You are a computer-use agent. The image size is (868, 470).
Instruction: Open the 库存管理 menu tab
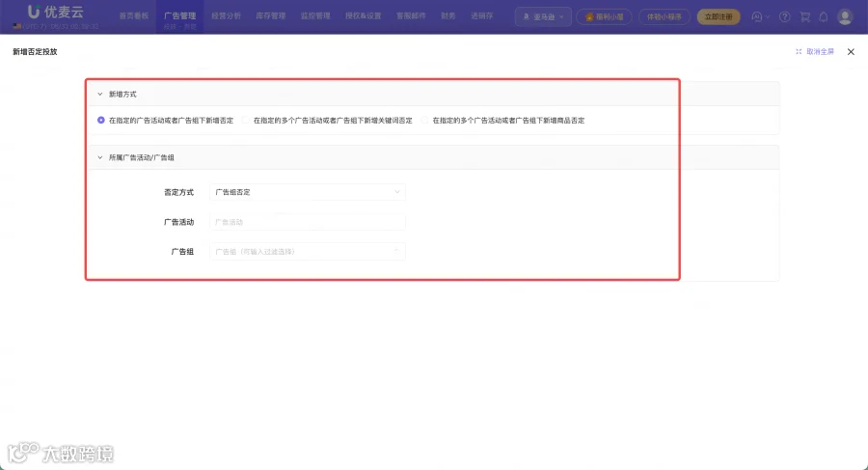click(x=271, y=16)
